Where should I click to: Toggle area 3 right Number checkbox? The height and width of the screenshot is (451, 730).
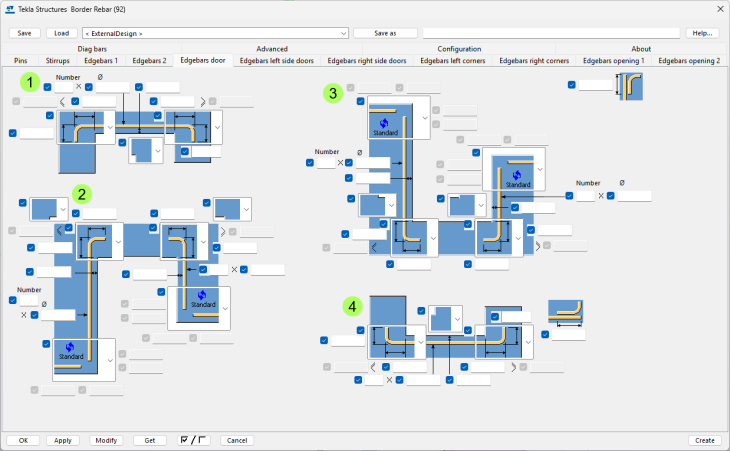pyautogui.click(x=569, y=195)
